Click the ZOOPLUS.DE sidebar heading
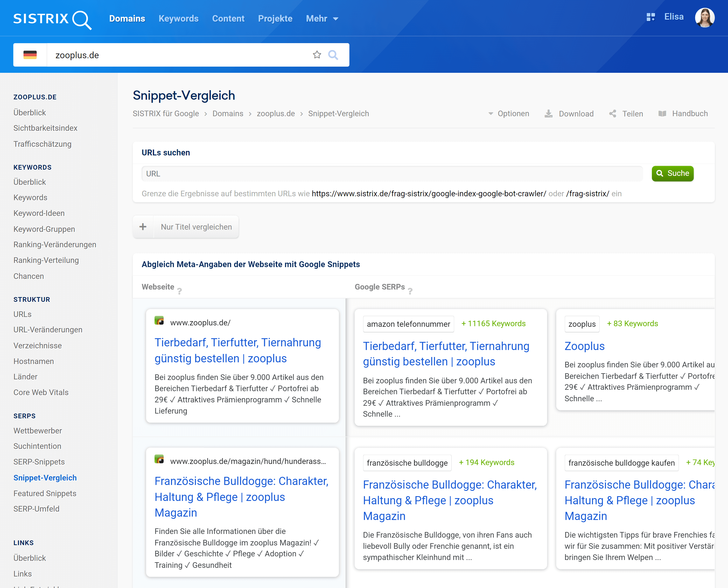The height and width of the screenshot is (588, 728). (35, 97)
